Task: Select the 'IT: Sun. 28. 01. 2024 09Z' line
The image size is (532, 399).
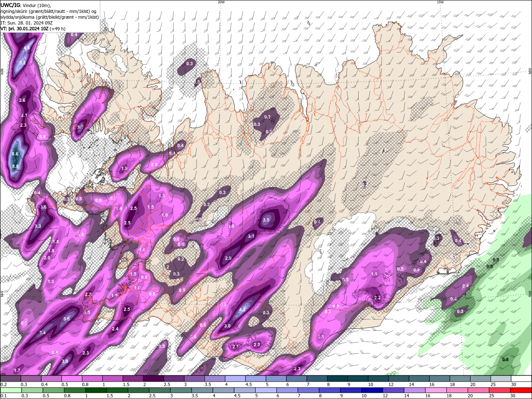Action: (27, 23)
